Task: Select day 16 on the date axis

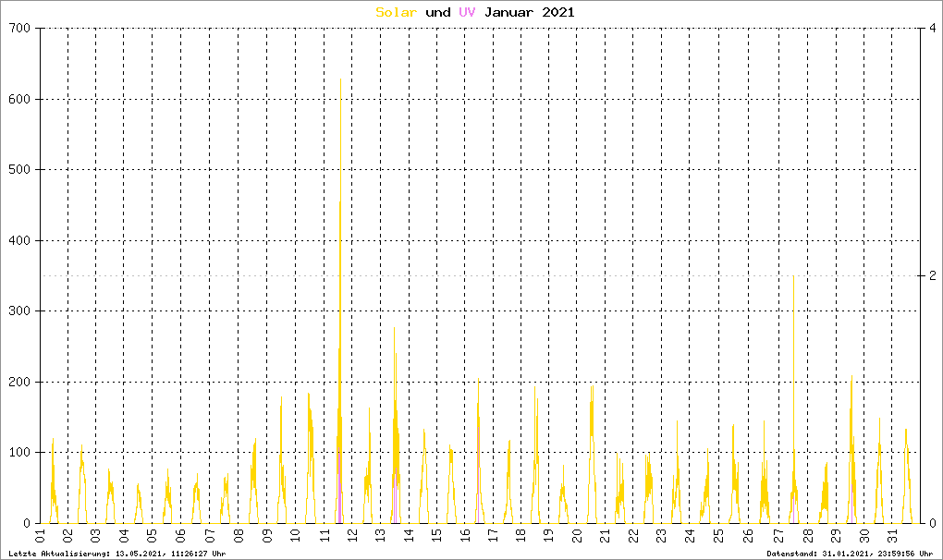Action: tap(465, 536)
